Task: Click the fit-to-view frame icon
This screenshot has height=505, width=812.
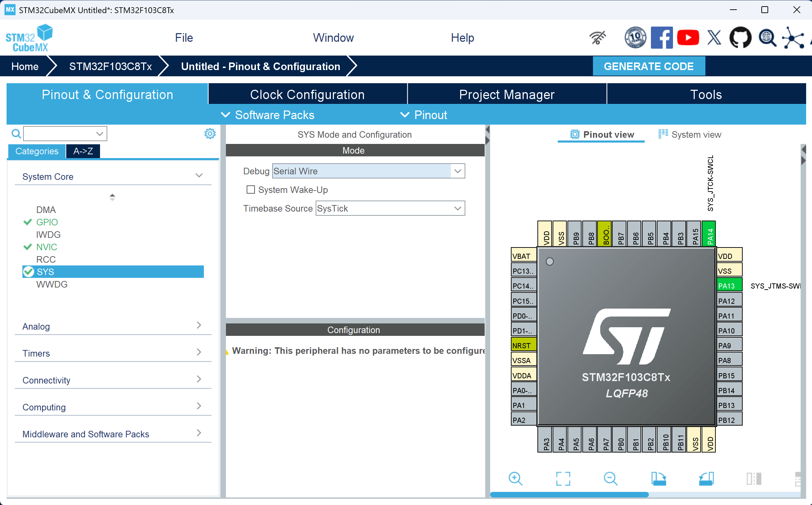Action: coord(563,478)
